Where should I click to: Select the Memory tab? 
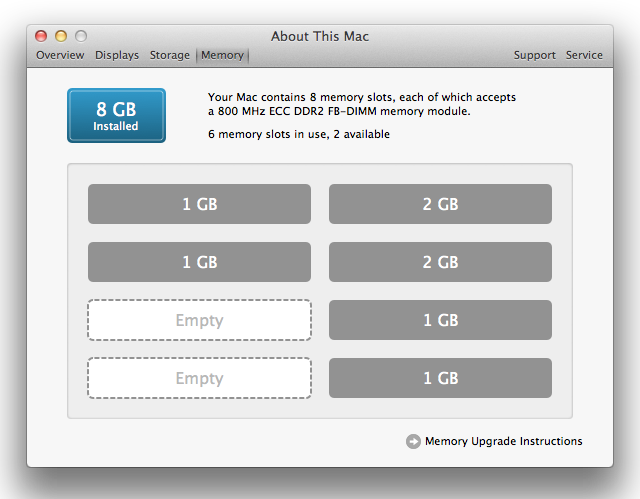pyautogui.click(x=222, y=55)
